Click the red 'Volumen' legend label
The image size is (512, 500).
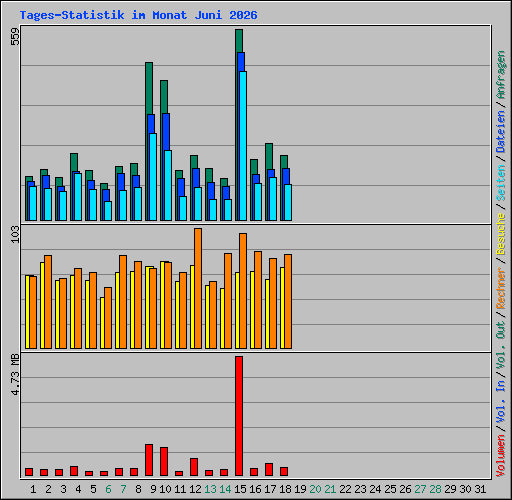click(501, 455)
